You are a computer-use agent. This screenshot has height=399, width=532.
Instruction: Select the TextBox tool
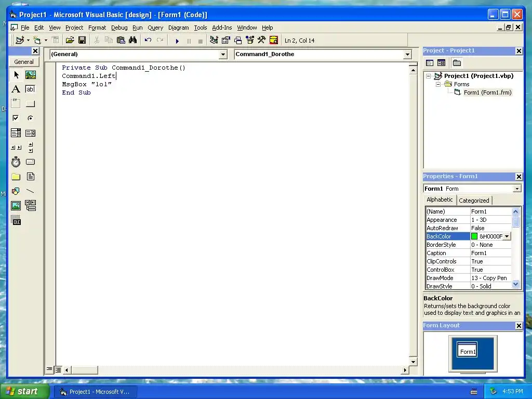[31, 89]
